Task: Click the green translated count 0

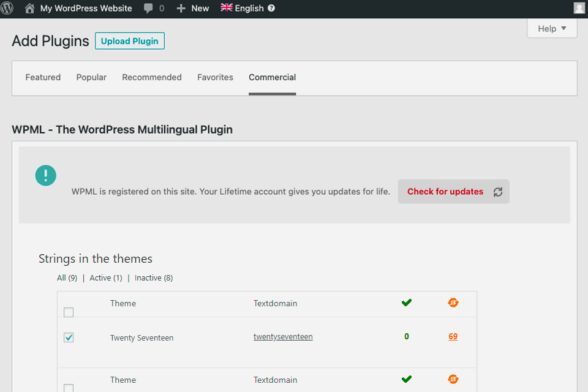Action: click(x=407, y=336)
